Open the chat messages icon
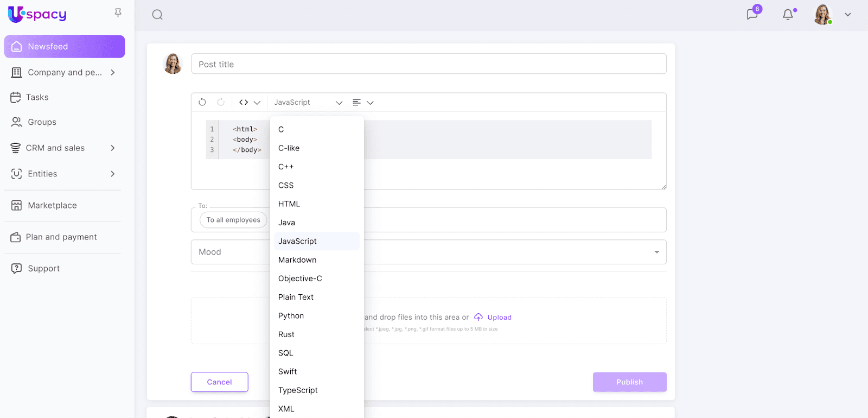Image resolution: width=868 pixels, height=418 pixels. click(x=752, y=14)
